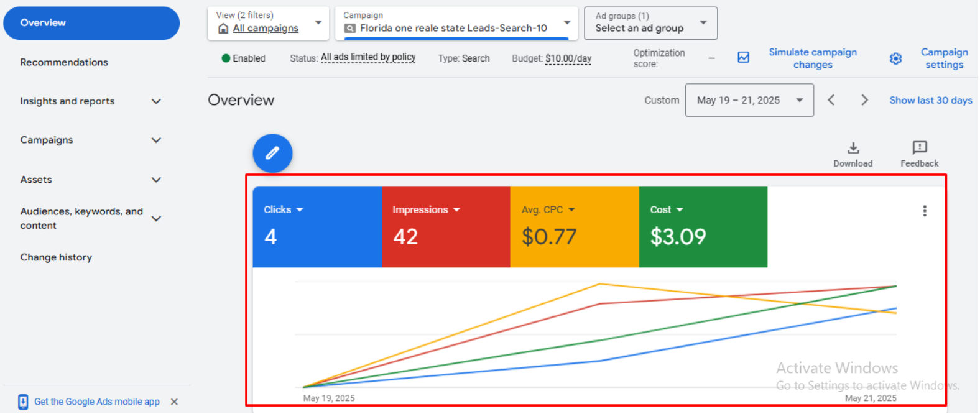Expand Audiences, keywords, and content

(x=156, y=219)
